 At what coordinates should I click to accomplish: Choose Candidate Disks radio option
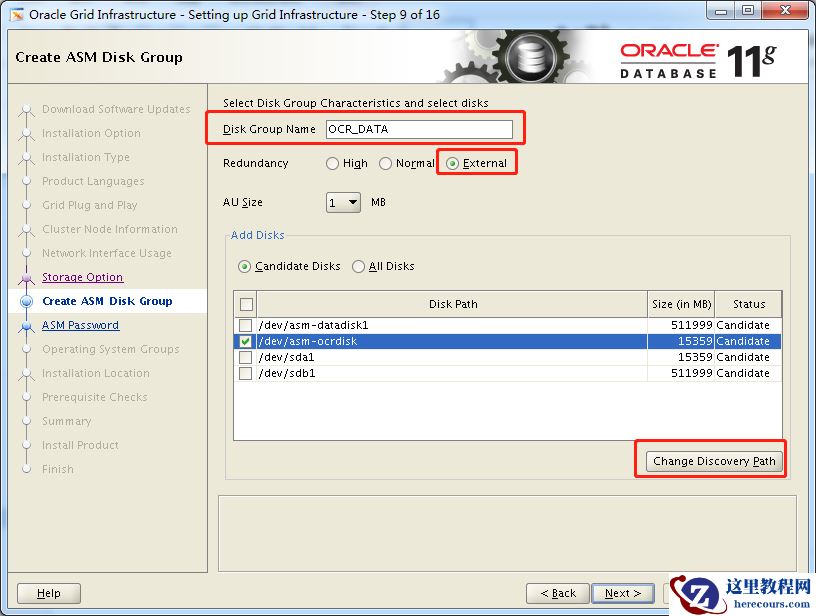(x=244, y=266)
